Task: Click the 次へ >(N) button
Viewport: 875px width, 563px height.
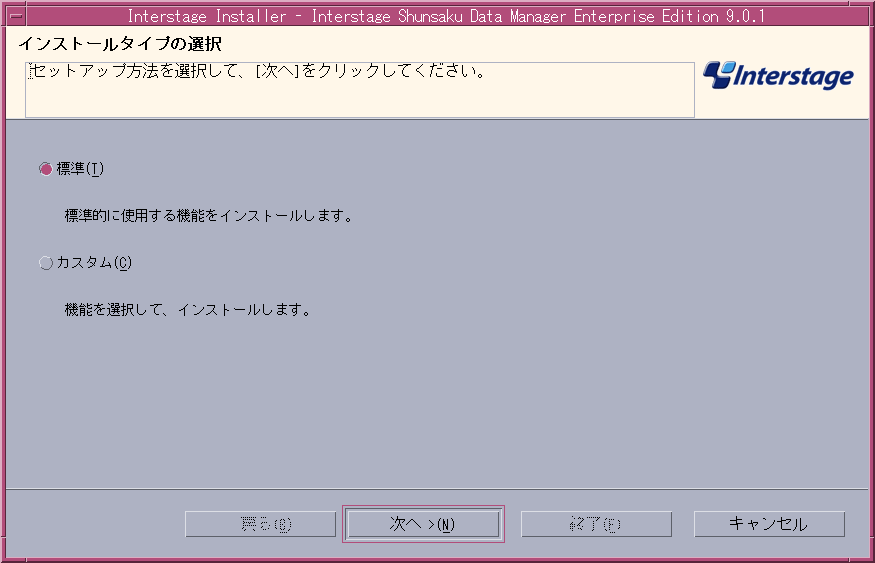Action: (x=423, y=524)
